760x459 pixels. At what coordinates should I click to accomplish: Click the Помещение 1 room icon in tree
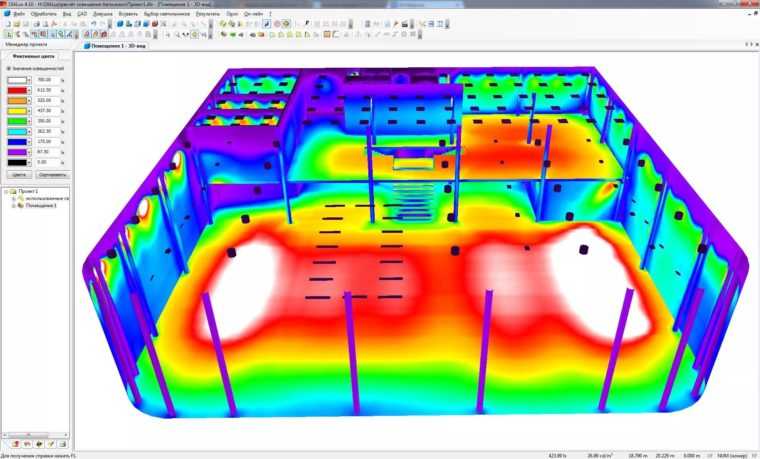(22, 206)
